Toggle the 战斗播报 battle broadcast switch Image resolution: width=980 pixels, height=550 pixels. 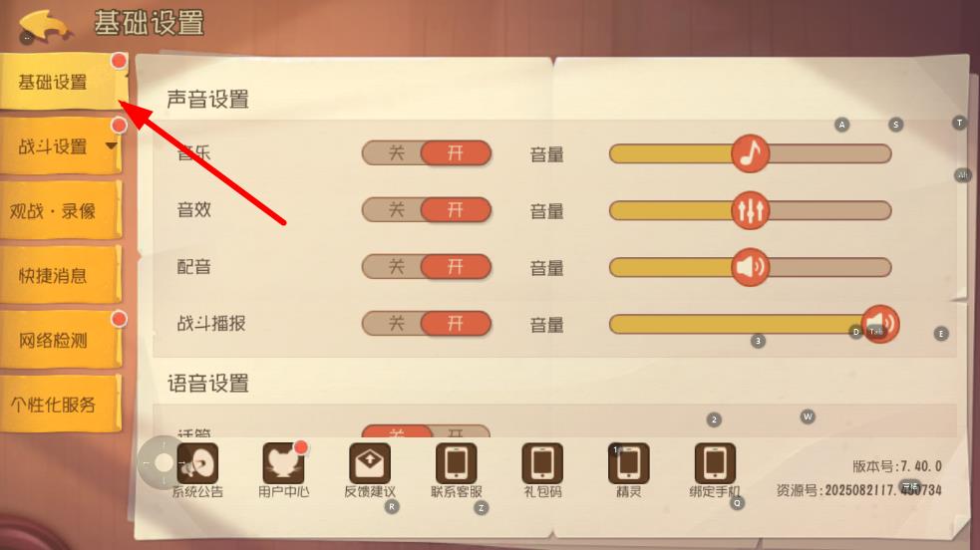(x=427, y=324)
